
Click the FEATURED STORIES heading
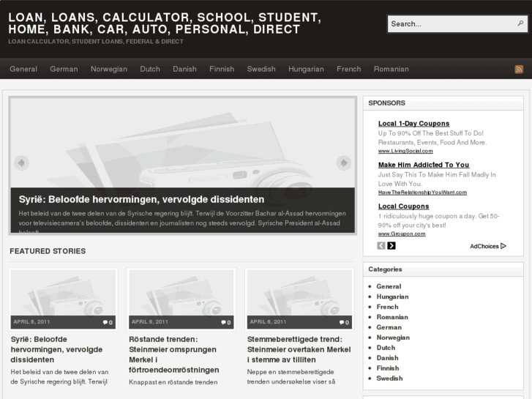click(48, 251)
